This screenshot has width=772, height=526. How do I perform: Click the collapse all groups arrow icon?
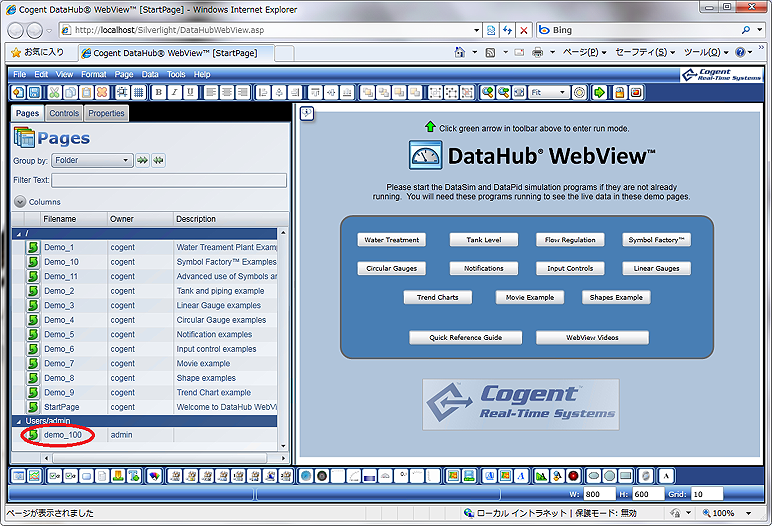tap(158, 160)
